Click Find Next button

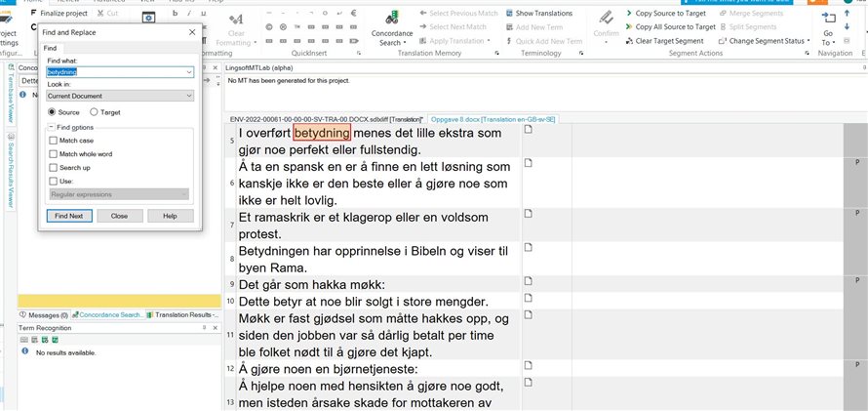click(x=68, y=216)
